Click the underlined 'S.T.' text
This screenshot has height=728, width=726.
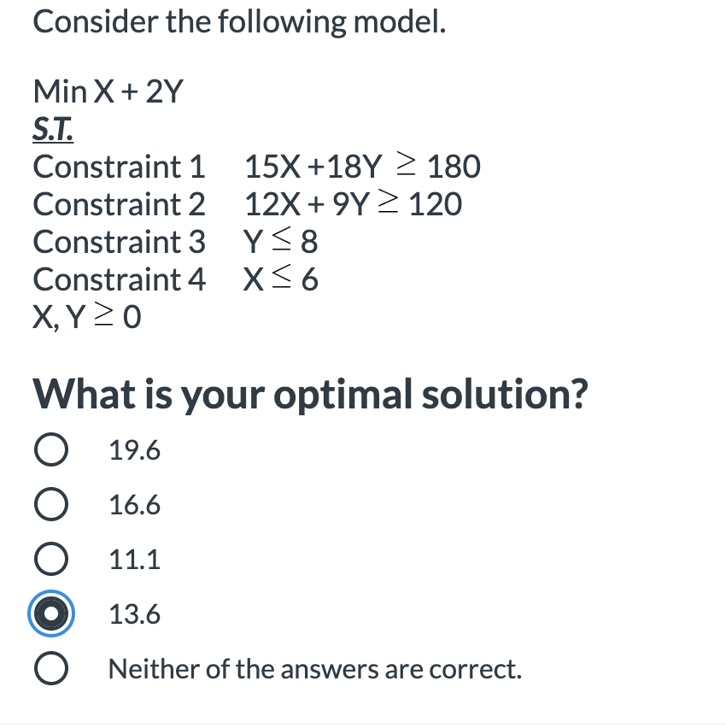54,127
